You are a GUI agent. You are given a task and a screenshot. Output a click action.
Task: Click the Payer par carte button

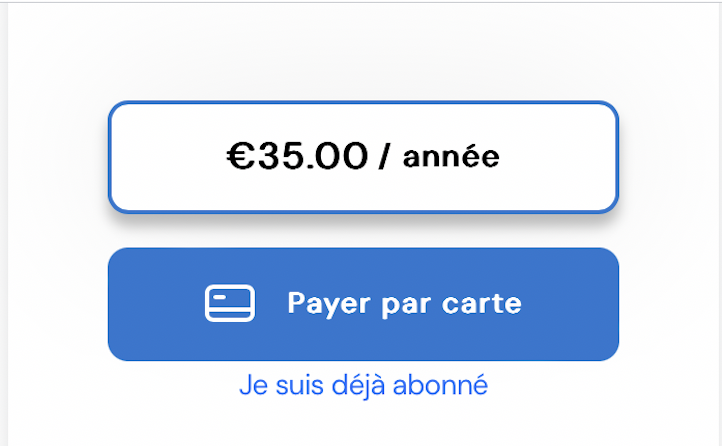click(363, 304)
